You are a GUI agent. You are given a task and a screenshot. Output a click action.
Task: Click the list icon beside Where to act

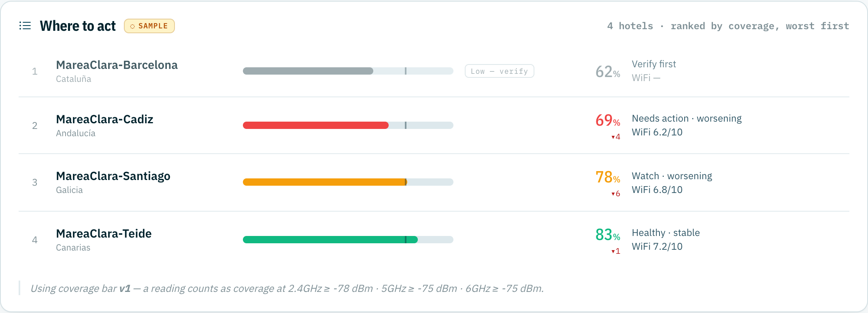(25, 26)
